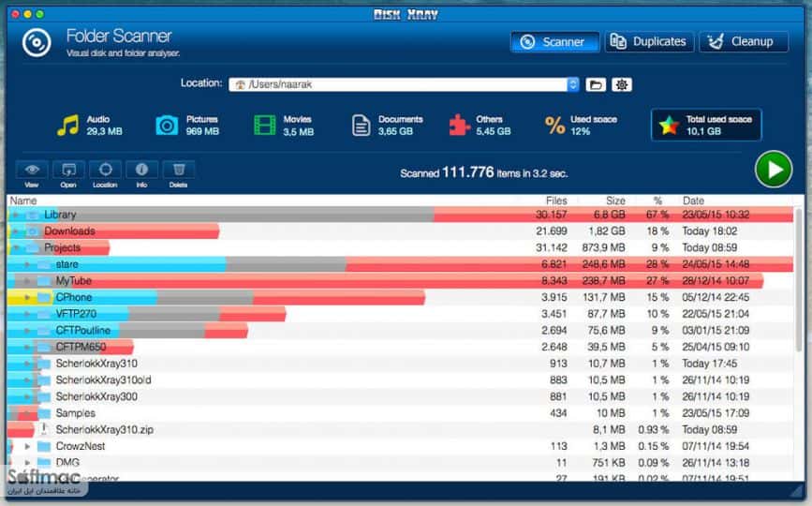Switch to the Duplicates tab
812x506 pixels.
[x=649, y=41]
